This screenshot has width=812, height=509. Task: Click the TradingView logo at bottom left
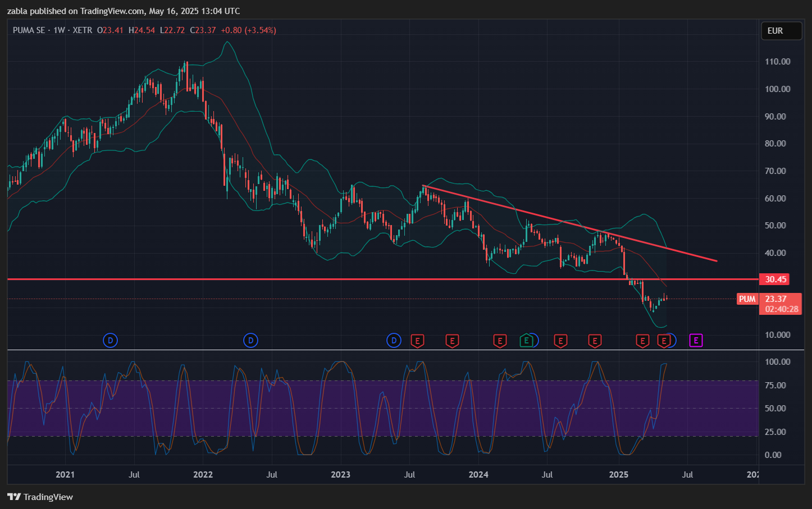click(40, 497)
